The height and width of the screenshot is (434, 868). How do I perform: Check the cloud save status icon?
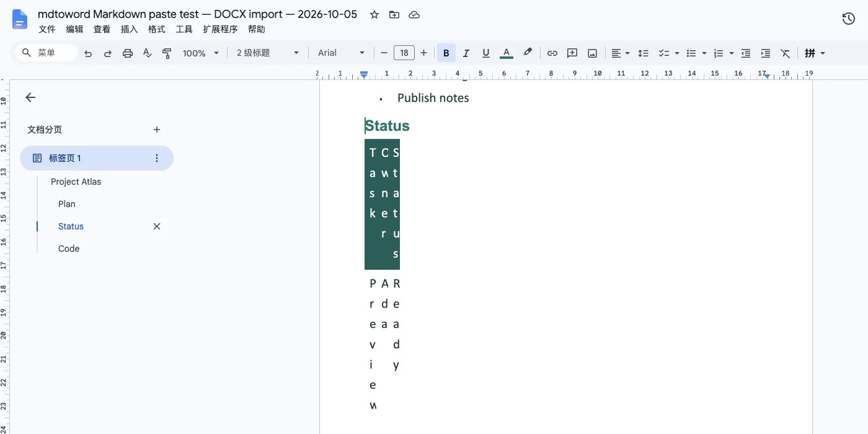click(x=414, y=15)
